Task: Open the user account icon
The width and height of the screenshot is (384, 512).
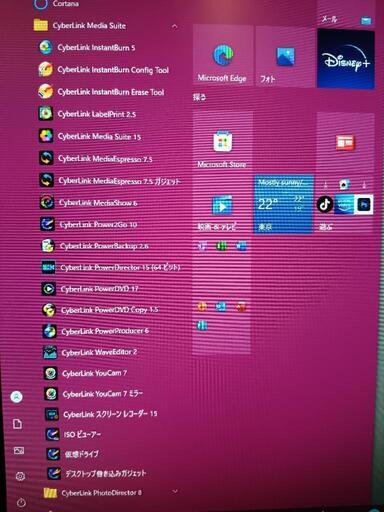Action: click(17, 397)
